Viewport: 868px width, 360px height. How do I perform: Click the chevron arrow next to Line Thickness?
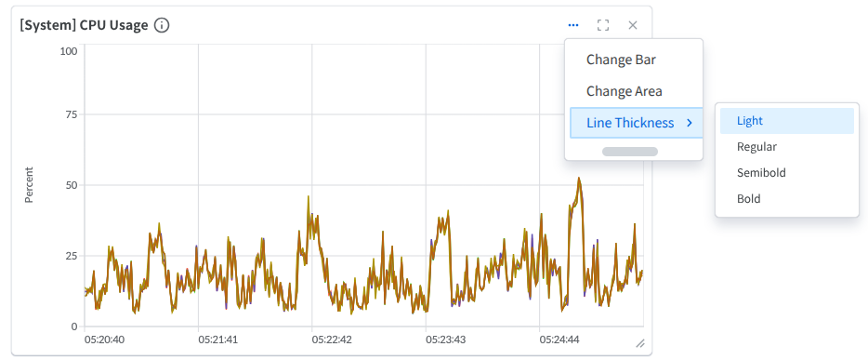[x=690, y=123]
